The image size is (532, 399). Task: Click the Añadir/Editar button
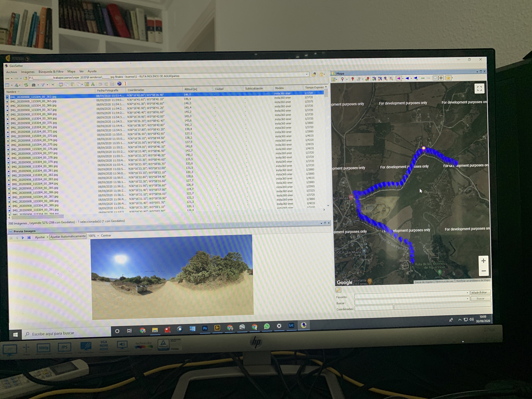pos(480,292)
